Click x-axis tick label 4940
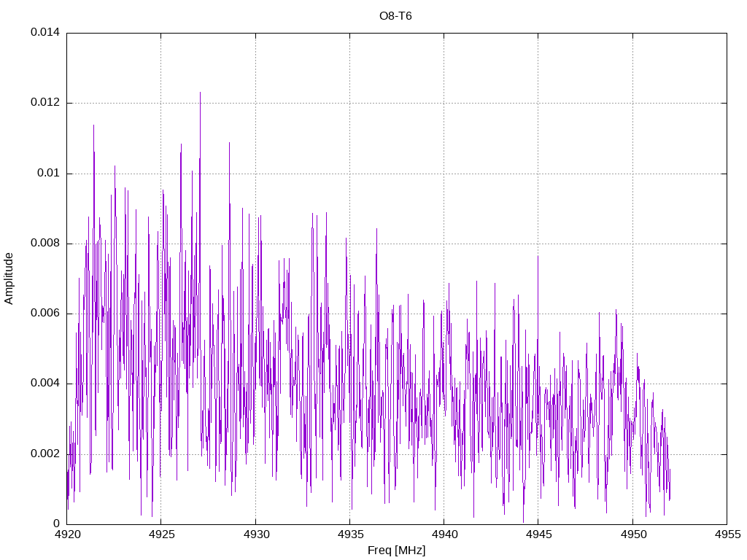This screenshot has width=747, height=560. (444, 534)
